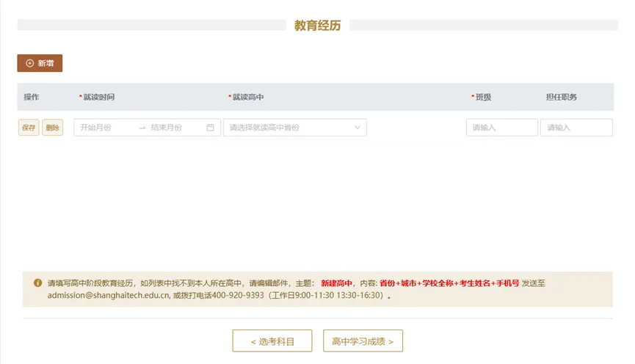Click the red 新建高中 text in notice
The width and height of the screenshot is (635, 364).
tap(336, 283)
